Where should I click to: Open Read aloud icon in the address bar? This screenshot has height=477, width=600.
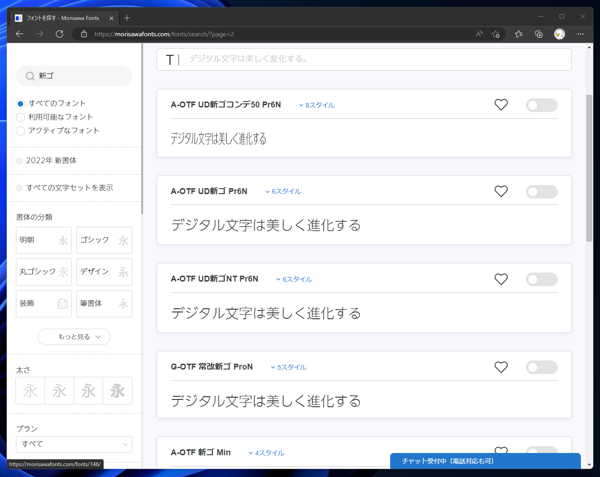[479, 34]
